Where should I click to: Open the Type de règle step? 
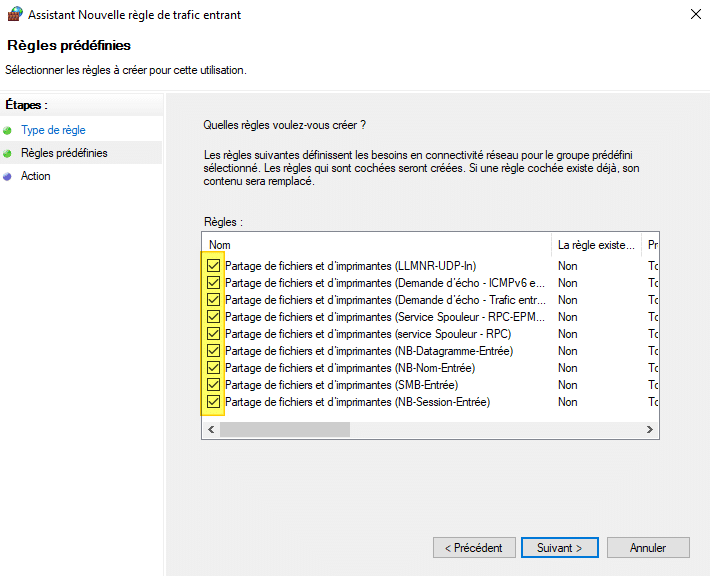click(53, 130)
